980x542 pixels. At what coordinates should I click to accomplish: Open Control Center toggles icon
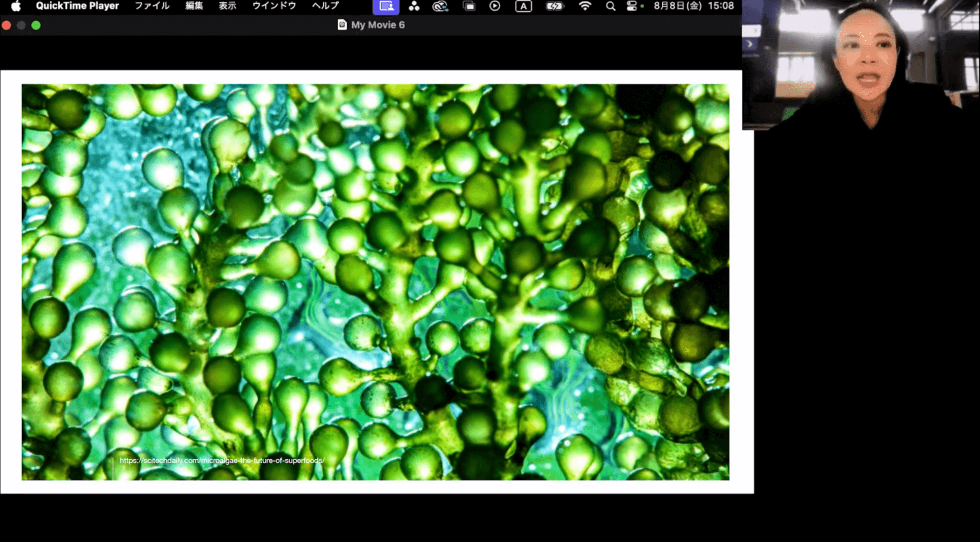coord(632,6)
